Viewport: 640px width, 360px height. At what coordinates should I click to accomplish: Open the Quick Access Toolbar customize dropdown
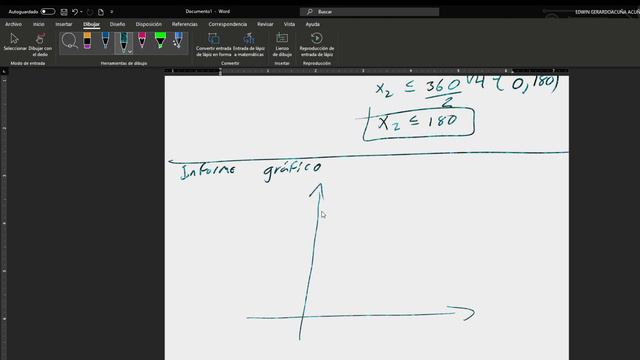(x=112, y=12)
